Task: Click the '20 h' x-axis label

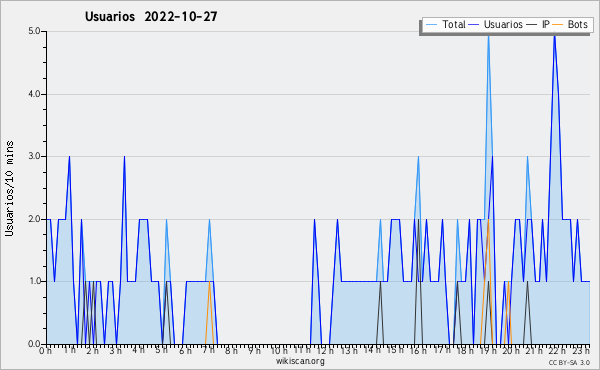Action: pos(511,351)
